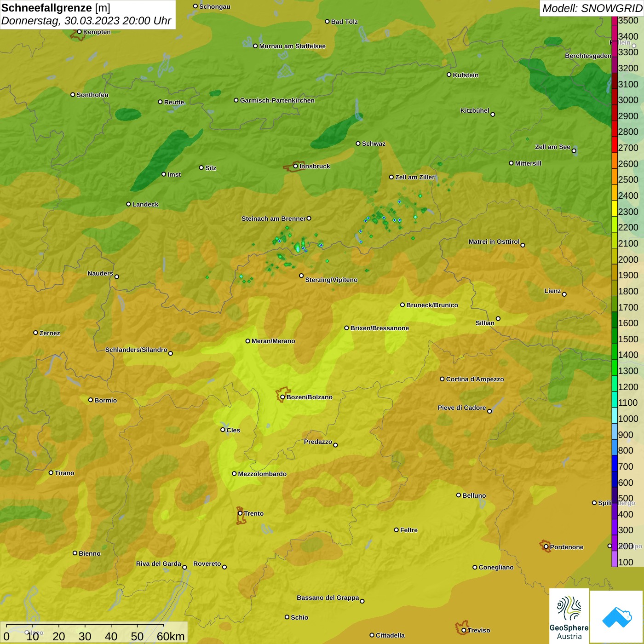Click the GeoSphere Austria logo
This screenshot has width=644, height=644.
[569, 615]
